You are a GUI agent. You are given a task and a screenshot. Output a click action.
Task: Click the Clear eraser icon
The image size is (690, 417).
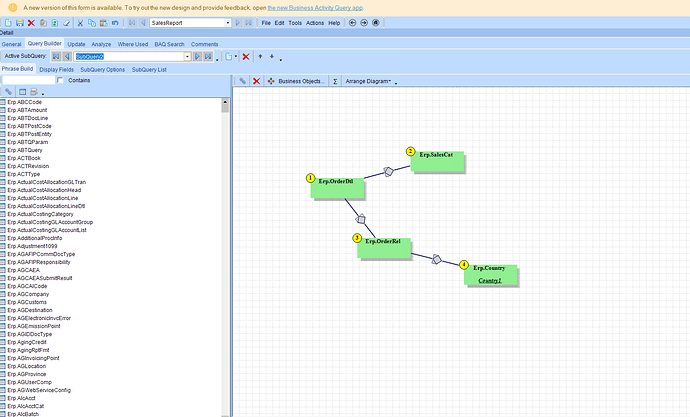[66, 23]
